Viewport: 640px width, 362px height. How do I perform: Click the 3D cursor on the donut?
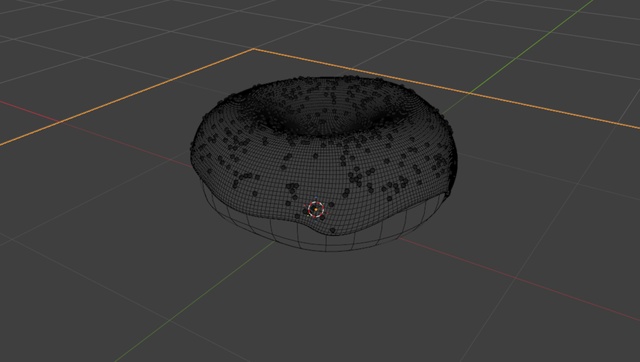[x=316, y=209]
